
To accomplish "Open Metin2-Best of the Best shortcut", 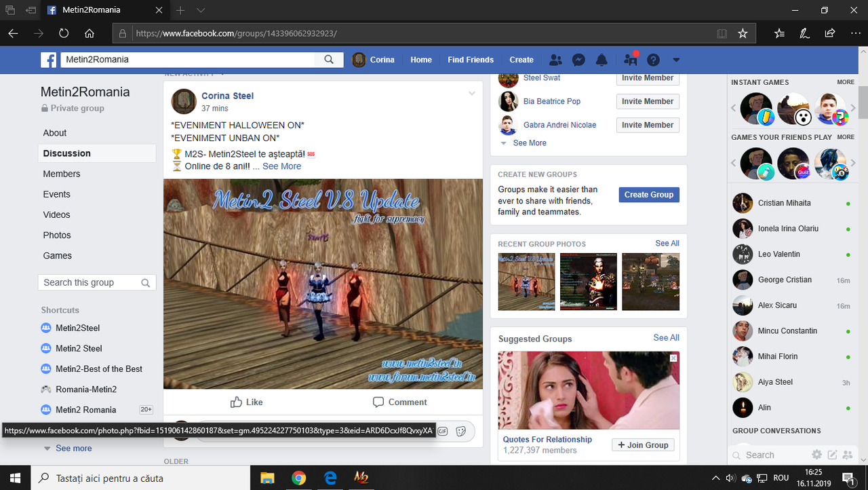I will coord(99,369).
